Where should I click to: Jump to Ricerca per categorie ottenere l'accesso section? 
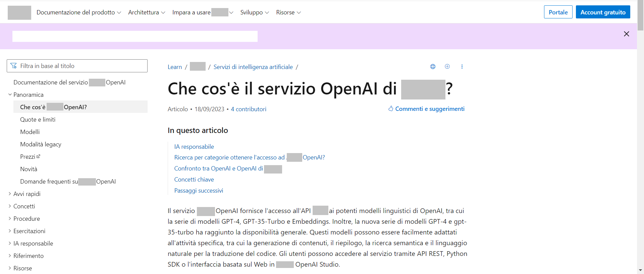pos(250,157)
